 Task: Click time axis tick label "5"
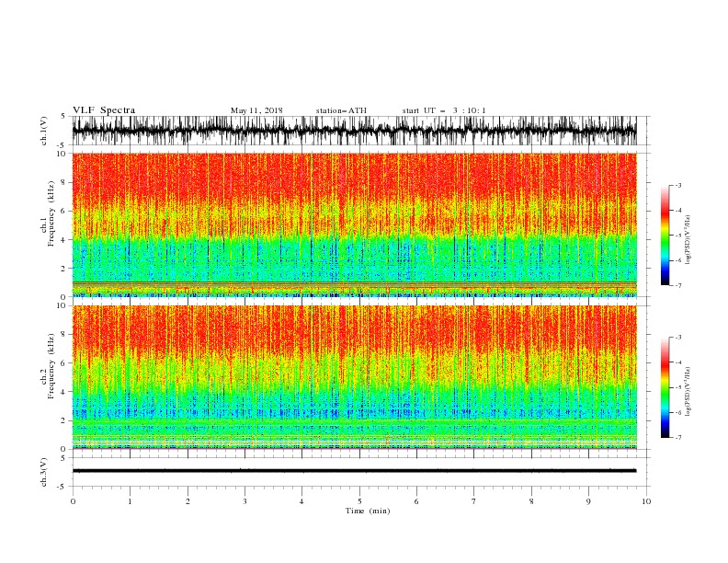click(359, 501)
